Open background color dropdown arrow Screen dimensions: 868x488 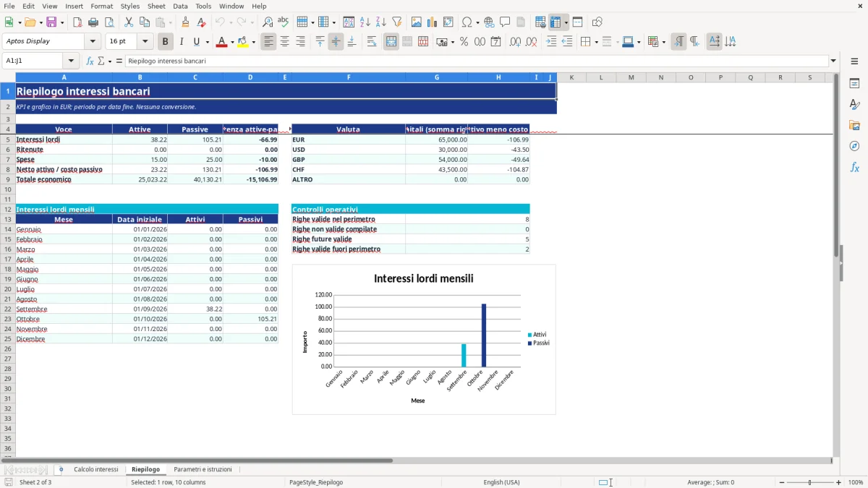click(253, 42)
